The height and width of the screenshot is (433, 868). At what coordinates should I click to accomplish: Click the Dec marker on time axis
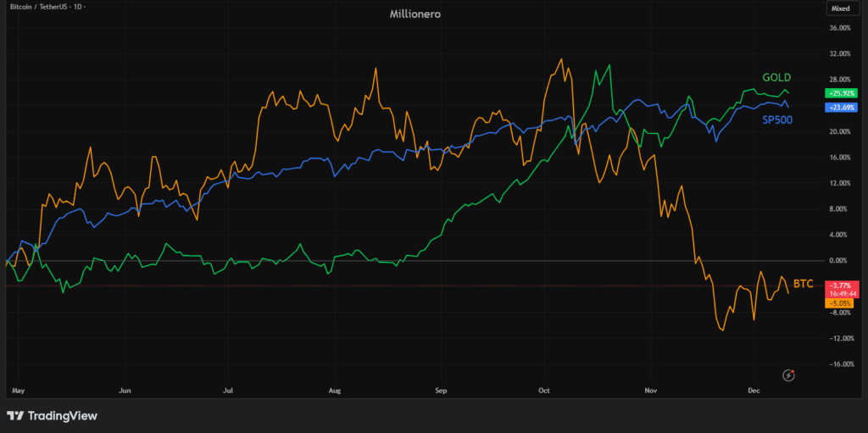click(754, 391)
